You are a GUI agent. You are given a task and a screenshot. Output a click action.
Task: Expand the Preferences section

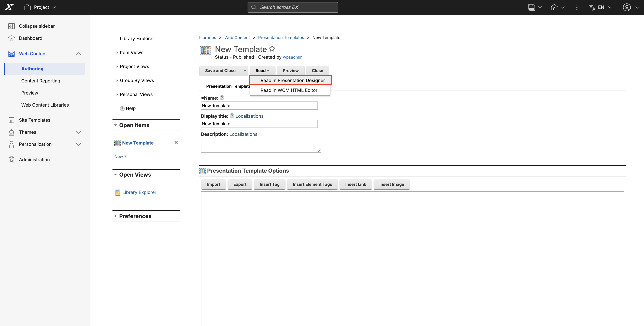[x=115, y=216]
